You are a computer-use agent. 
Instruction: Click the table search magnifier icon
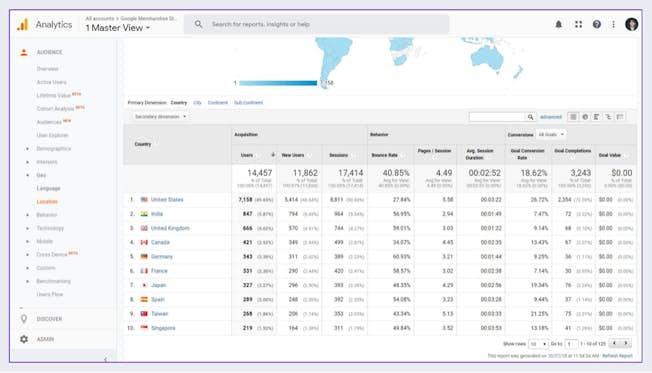click(x=531, y=117)
